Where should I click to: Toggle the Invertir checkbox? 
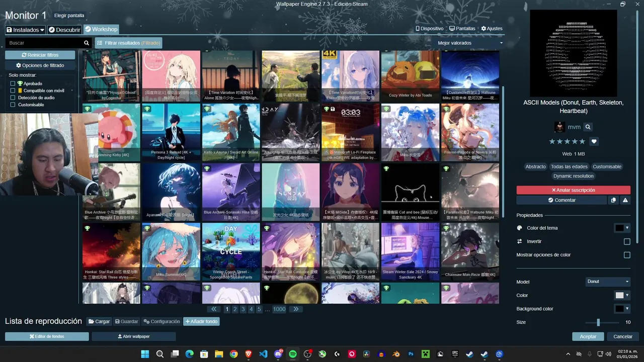627,241
